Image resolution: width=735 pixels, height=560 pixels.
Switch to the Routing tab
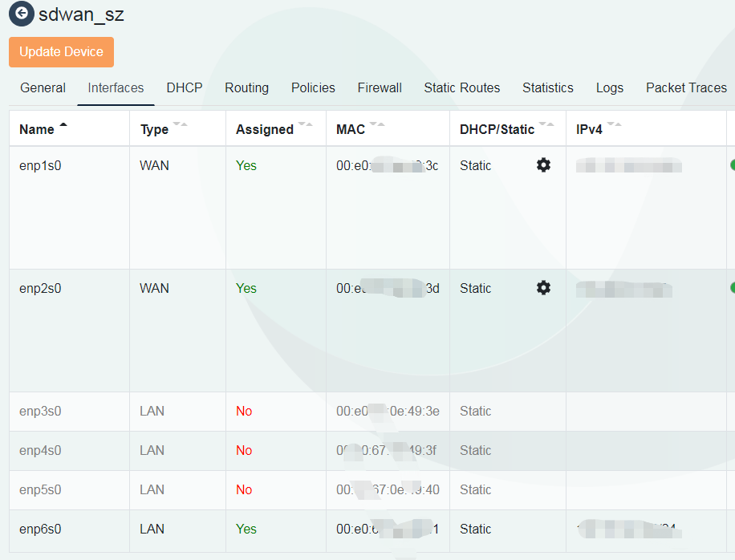point(246,88)
